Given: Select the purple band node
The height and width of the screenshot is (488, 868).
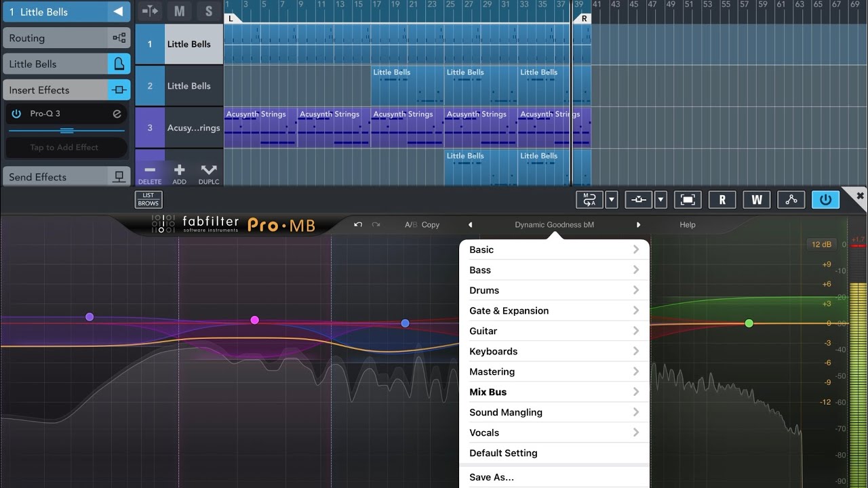Looking at the screenshot, I should pyautogui.click(x=90, y=317).
